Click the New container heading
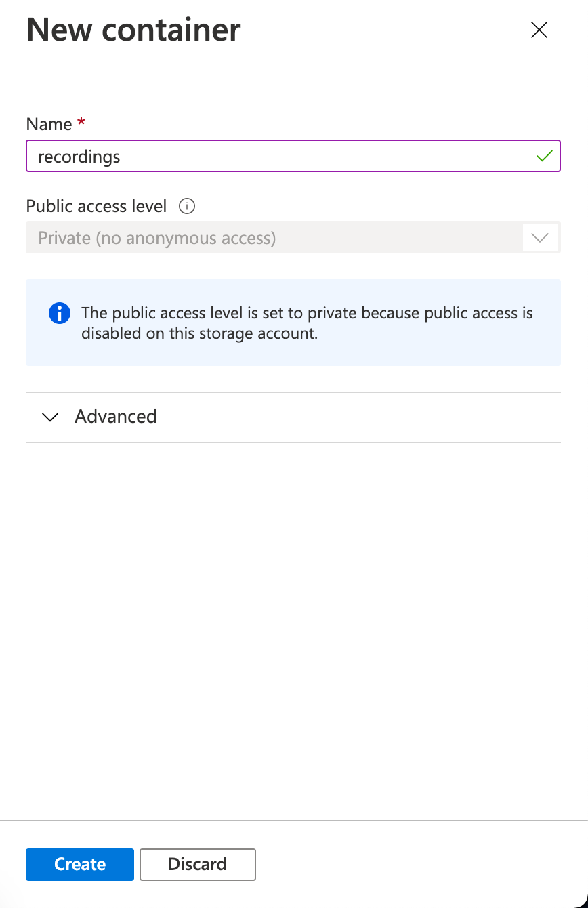Screen dimensions: 588x908 (133, 30)
